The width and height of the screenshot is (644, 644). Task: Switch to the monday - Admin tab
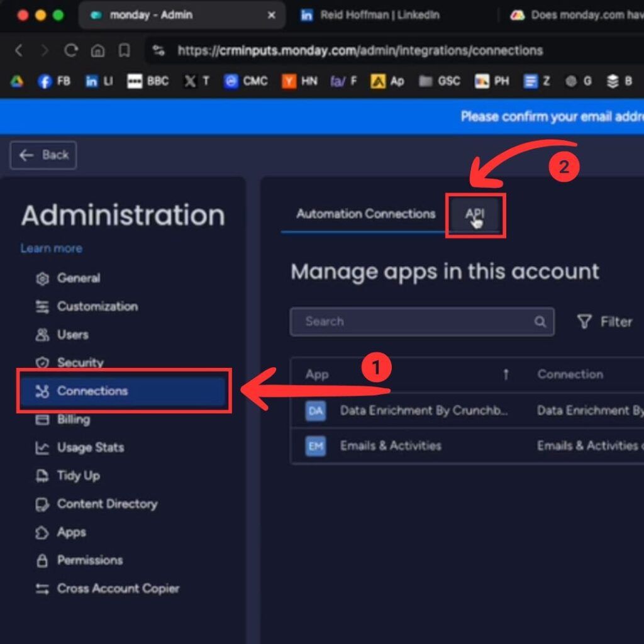[x=180, y=15]
